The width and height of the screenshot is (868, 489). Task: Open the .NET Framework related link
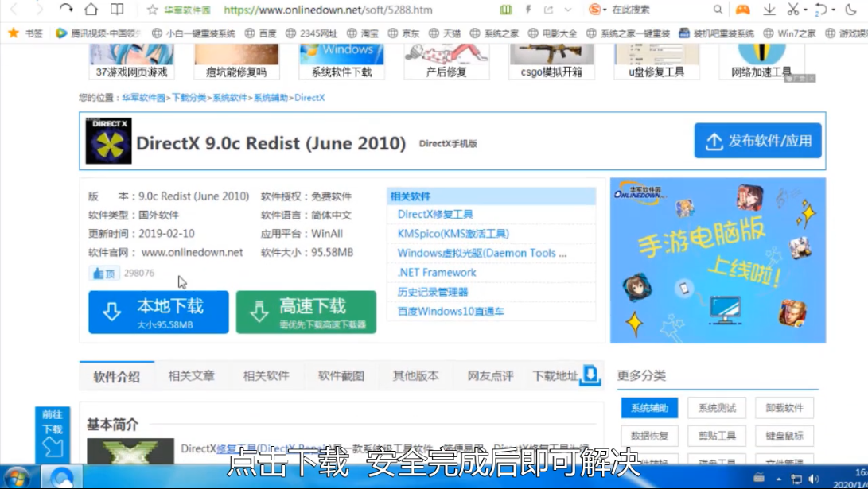(x=436, y=272)
